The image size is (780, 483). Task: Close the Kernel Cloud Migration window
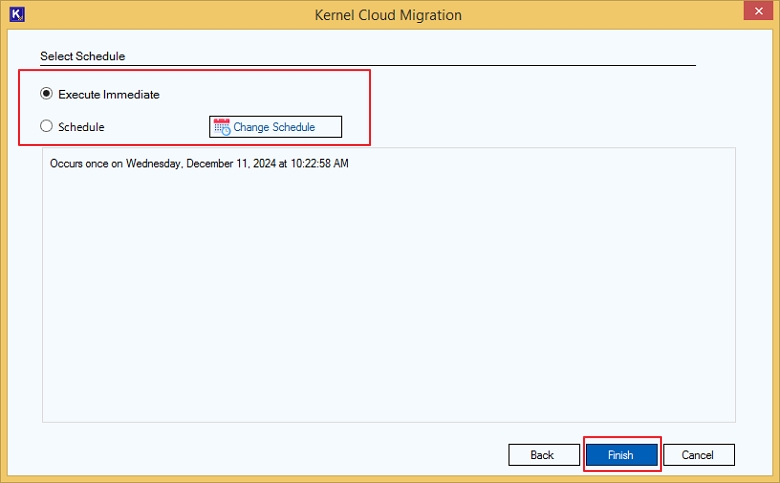(x=758, y=11)
